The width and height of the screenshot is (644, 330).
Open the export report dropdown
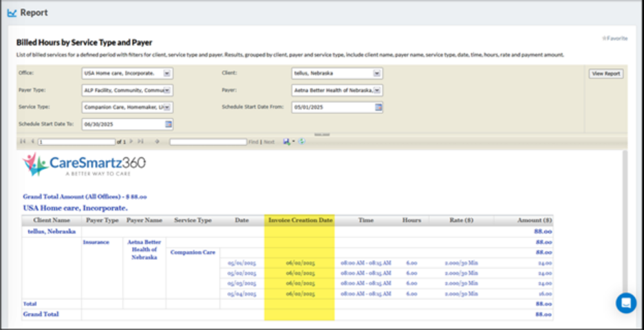point(289,142)
